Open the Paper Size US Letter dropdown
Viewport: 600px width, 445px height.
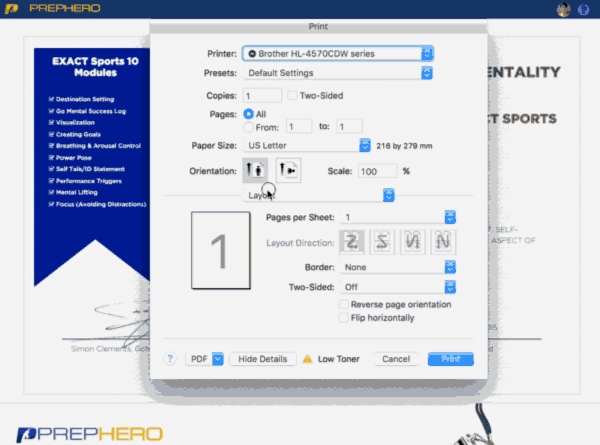click(307, 145)
